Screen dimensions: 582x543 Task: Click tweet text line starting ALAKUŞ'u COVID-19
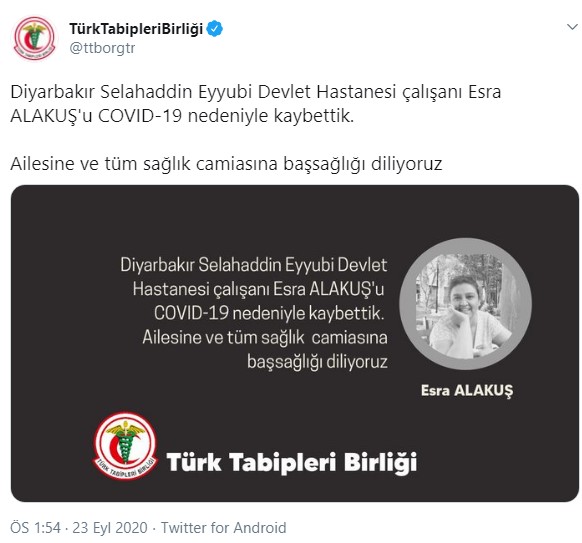(182, 116)
